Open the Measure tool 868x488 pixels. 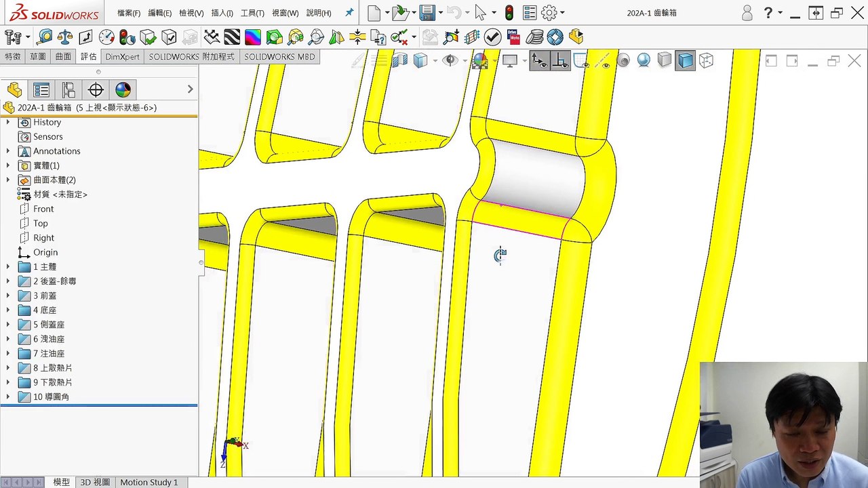click(x=45, y=37)
